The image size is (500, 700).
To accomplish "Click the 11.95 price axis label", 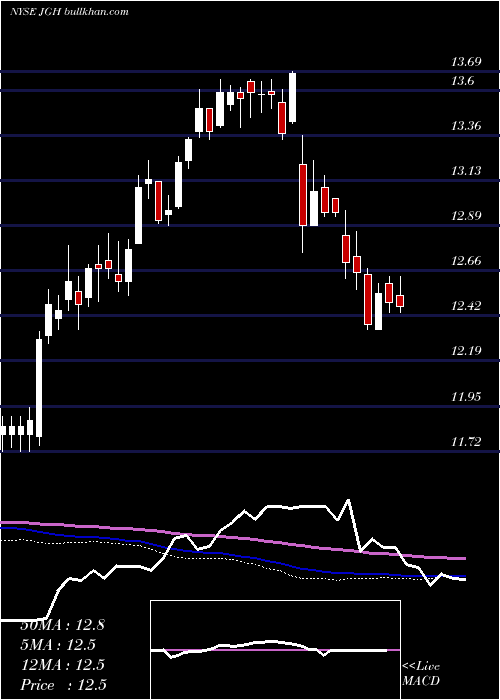I will pos(466,396).
